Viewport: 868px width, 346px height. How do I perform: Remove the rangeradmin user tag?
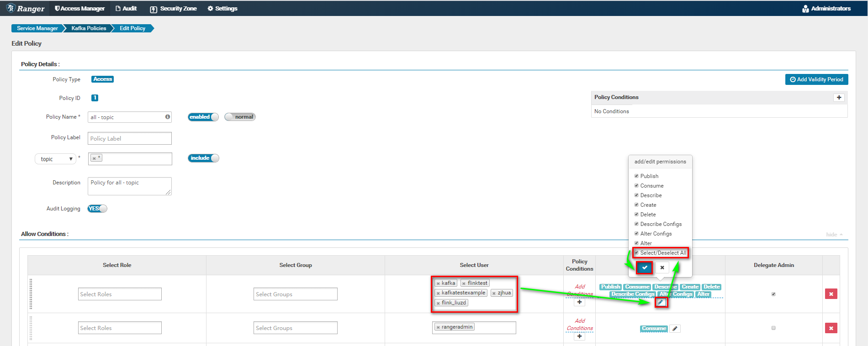pos(438,327)
